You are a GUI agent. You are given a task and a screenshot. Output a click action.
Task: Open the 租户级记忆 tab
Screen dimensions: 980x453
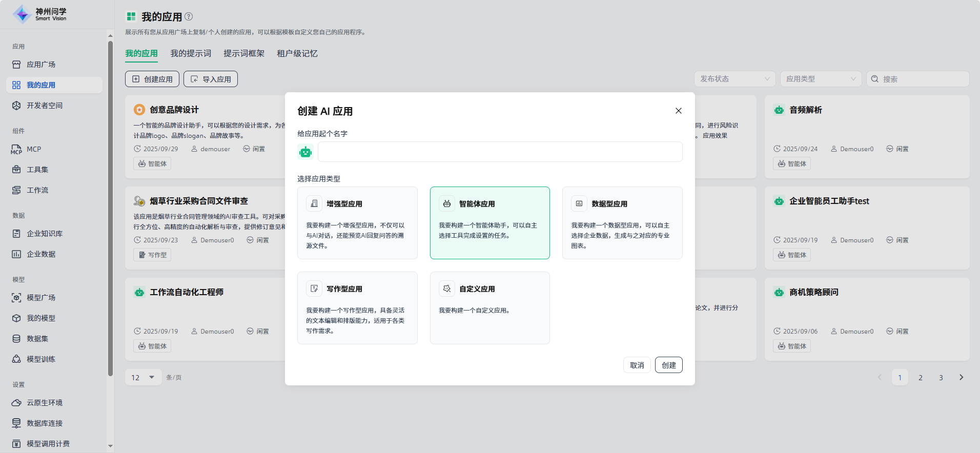[x=297, y=53]
